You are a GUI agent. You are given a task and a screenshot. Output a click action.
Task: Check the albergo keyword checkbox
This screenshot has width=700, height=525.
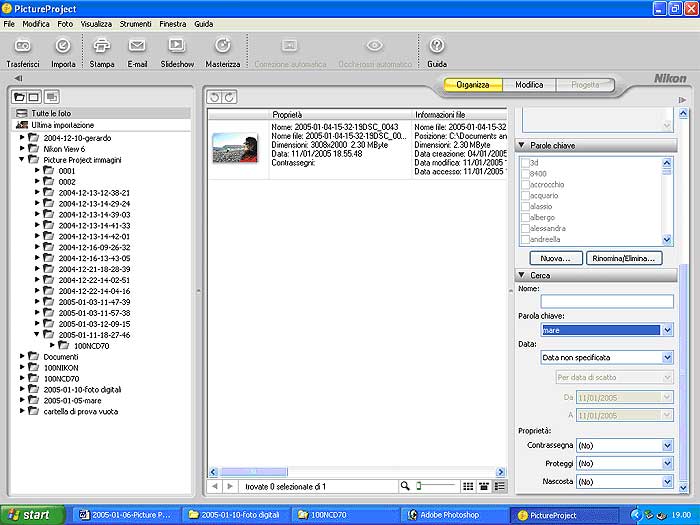tap(525, 218)
